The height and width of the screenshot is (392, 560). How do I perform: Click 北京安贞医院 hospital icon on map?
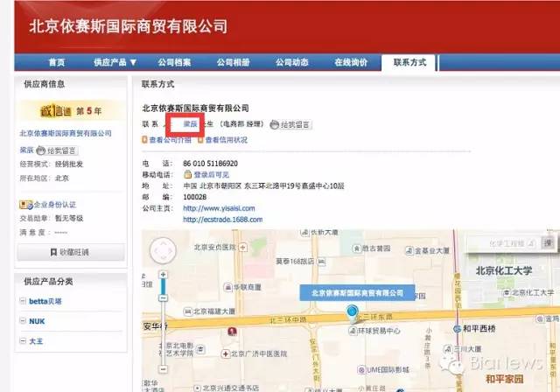(243, 247)
